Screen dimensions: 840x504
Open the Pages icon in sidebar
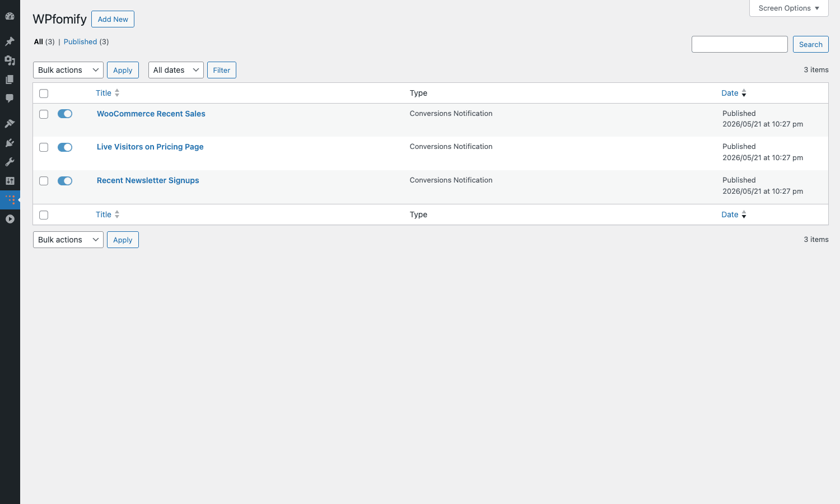point(10,80)
